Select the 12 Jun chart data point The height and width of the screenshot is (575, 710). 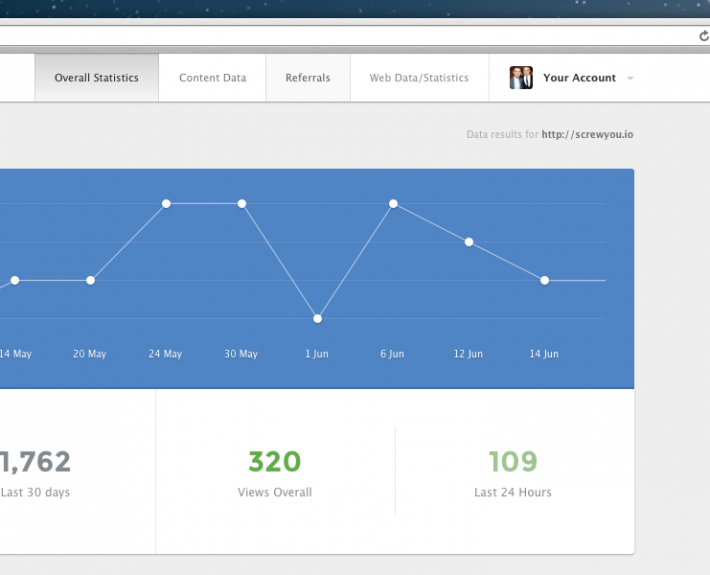pos(468,242)
